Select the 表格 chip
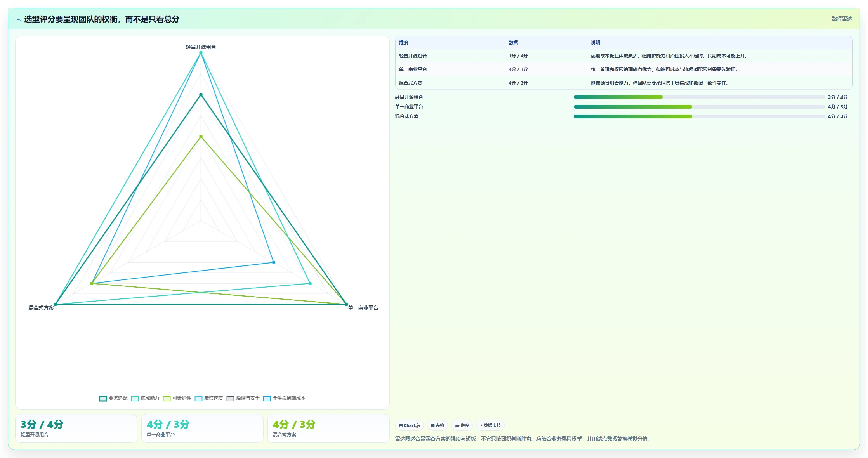The height and width of the screenshot is (458, 868). coord(437,425)
